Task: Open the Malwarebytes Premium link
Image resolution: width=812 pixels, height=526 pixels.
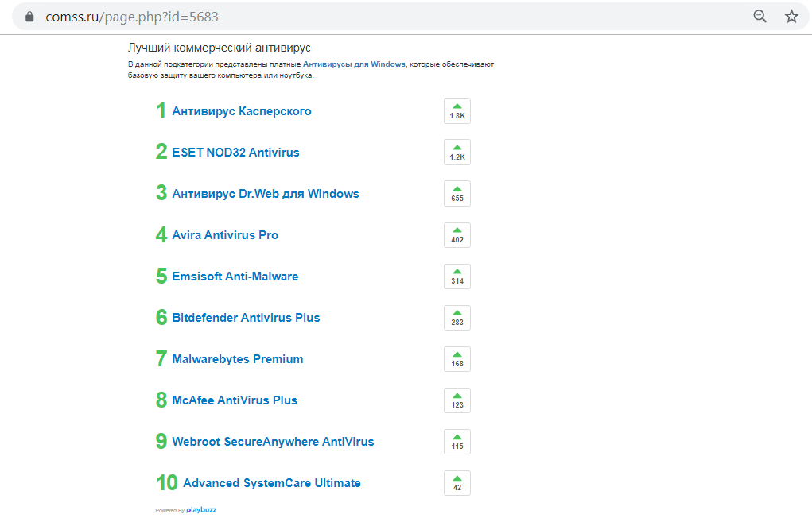Action: tap(238, 359)
